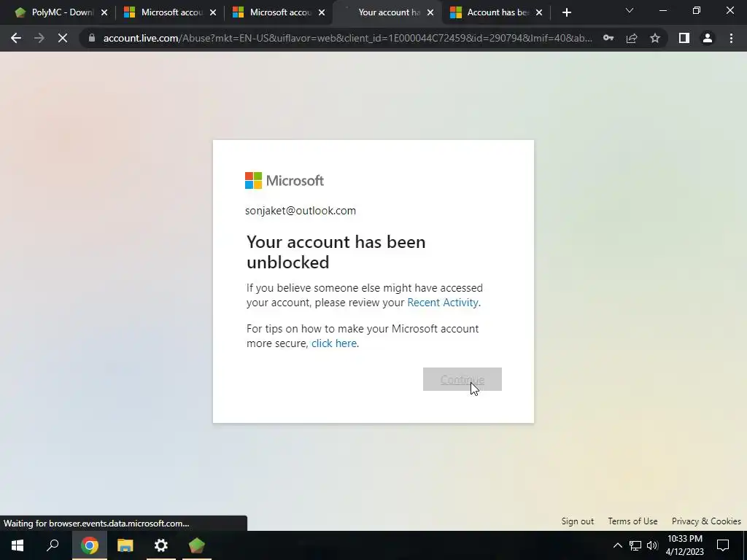
Task: Close the PolyMC tab
Action: [x=104, y=12]
